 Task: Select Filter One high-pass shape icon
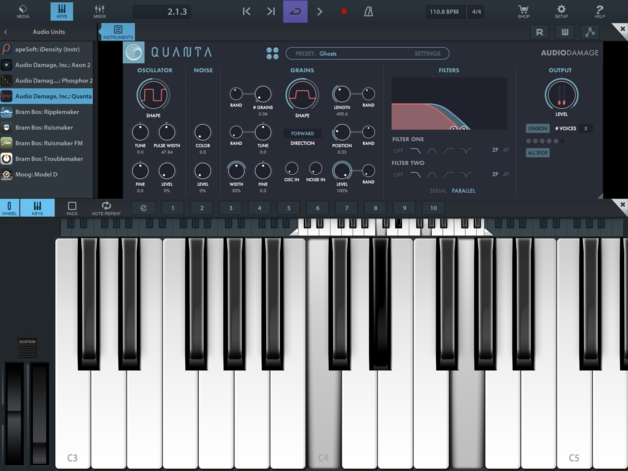pos(449,151)
